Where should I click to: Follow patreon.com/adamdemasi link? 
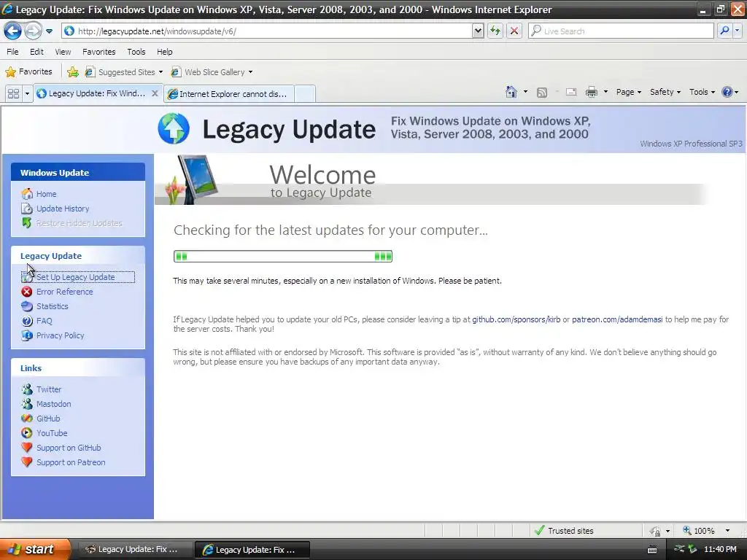point(617,319)
